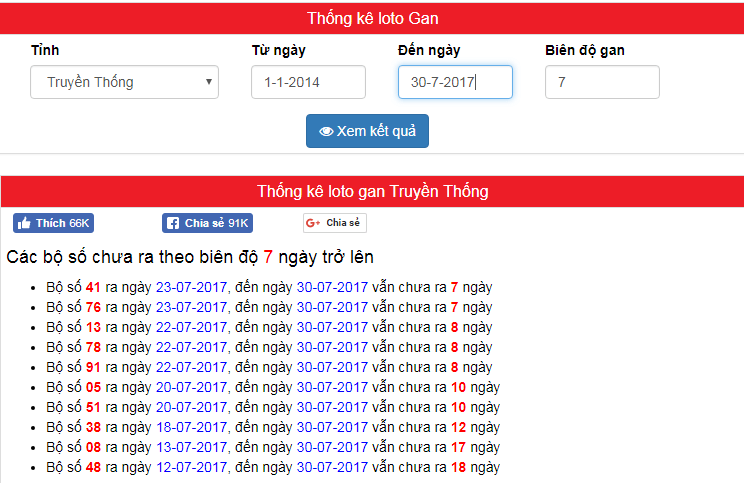Click the date 20-07-2017 in row 51

(x=191, y=407)
